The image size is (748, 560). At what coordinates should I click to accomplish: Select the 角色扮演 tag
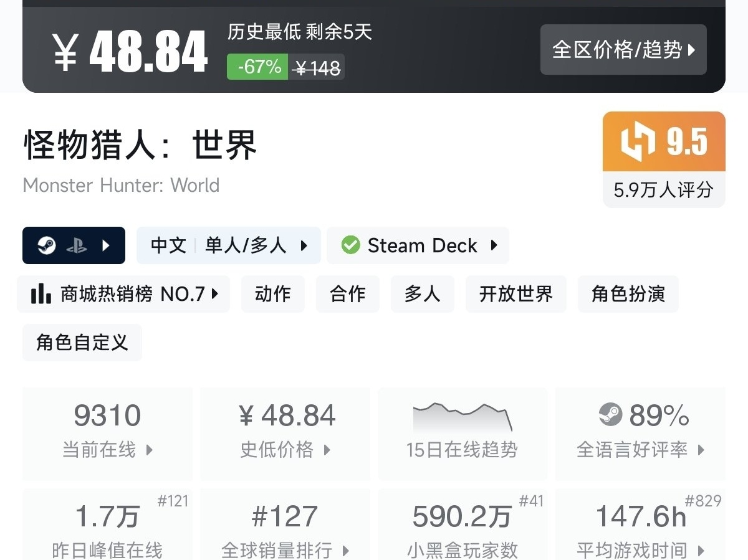[x=628, y=293]
